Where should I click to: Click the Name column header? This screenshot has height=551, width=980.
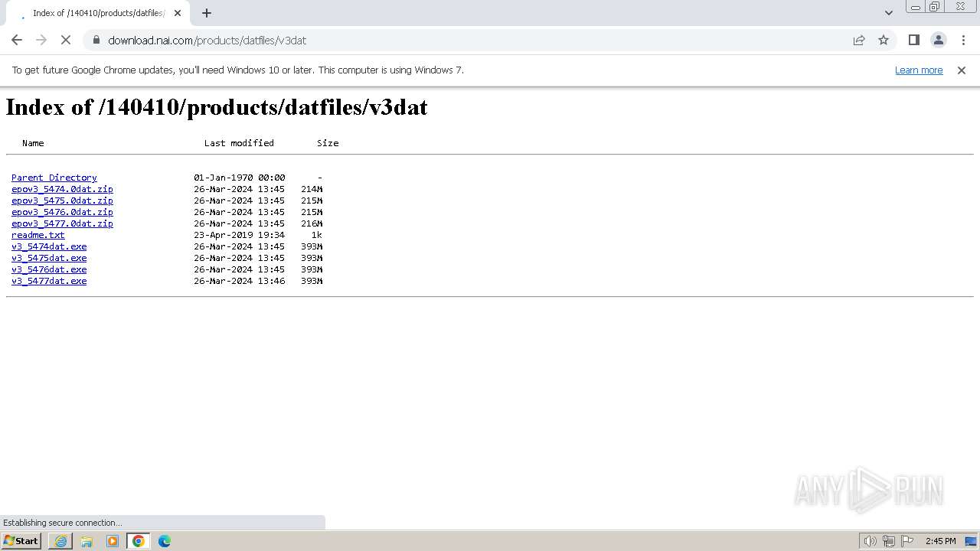point(33,143)
